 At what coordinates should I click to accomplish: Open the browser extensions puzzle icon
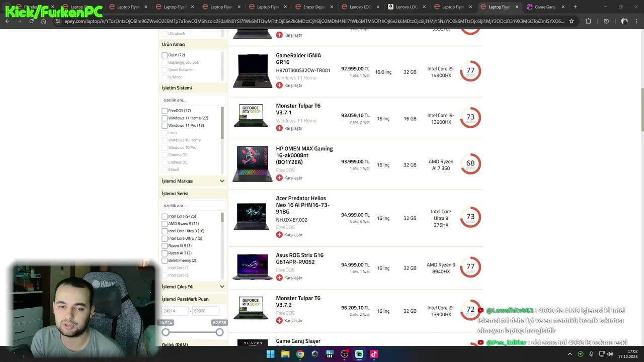[x=588, y=21]
